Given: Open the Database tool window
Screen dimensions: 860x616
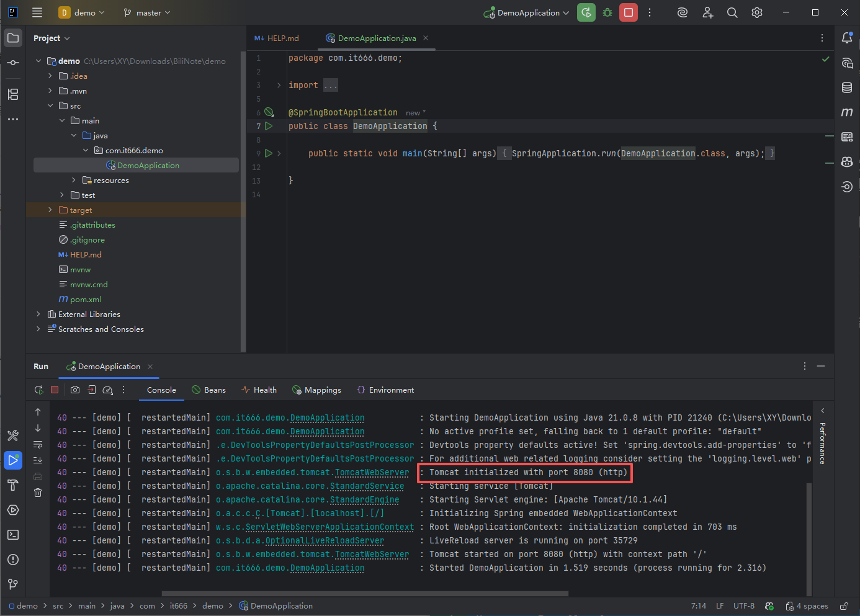Looking at the screenshot, I should click(x=847, y=87).
